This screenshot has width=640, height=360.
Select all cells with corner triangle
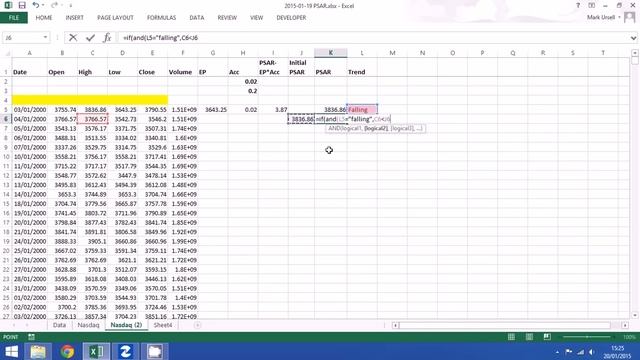pyautogui.click(x=7, y=53)
